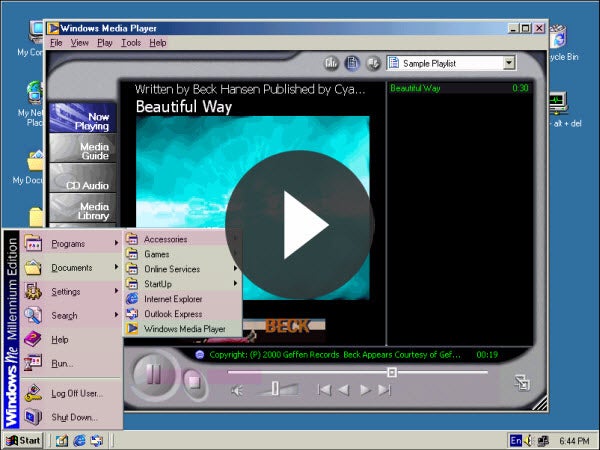The height and width of the screenshot is (450, 600).
Task: Mute audio using the speaker icon
Action: pyautogui.click(x=237, y=390)
